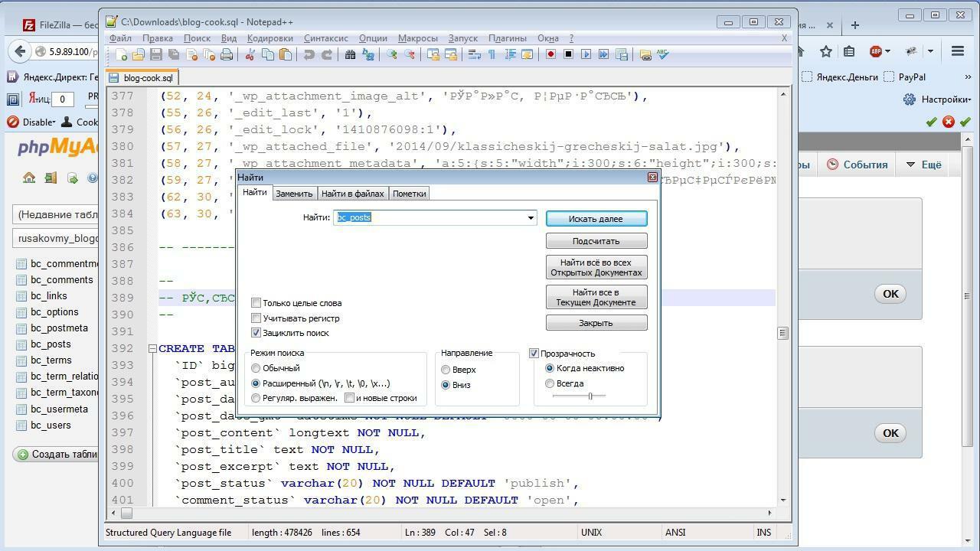Screen dimensions: 980x551
Task: Check 'Только целые слова' checkbox
Action: pos(256,303)
